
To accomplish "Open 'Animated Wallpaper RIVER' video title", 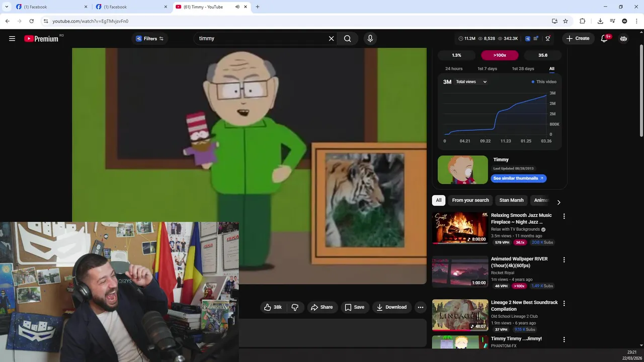I will point(519,262).
